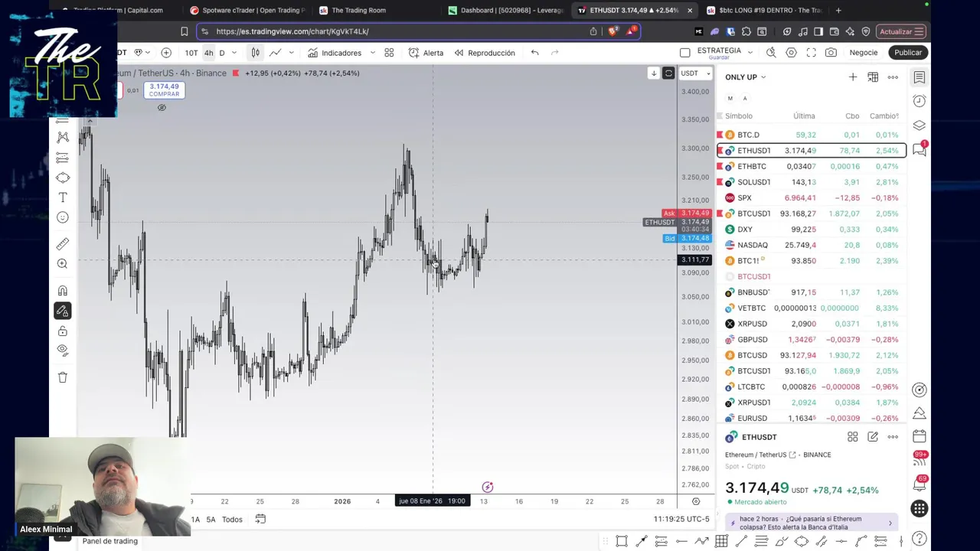980x551 pixels.
Task: Add a symbol to compare (plus icon)
Action: [x=166, y=53]
